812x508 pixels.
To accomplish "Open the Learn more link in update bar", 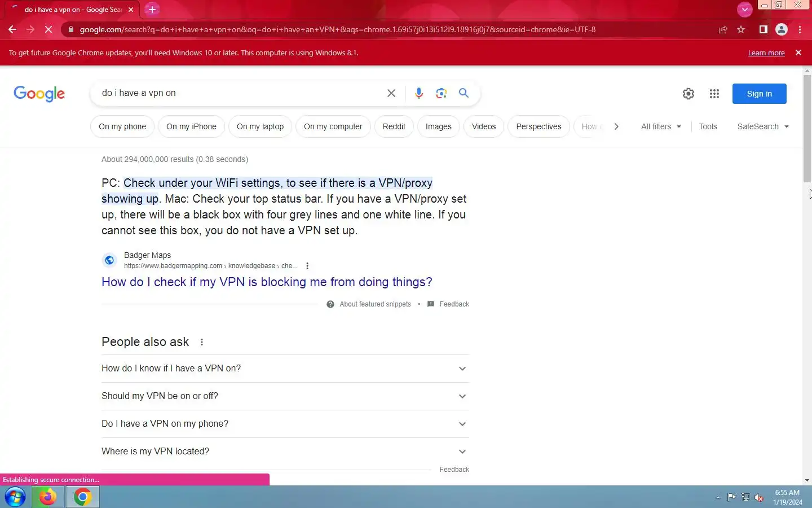I will point(766,52).
